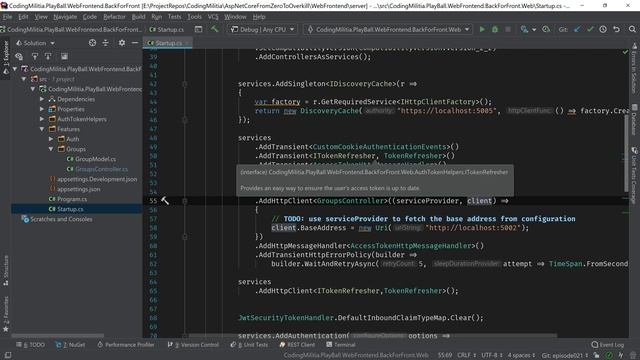Click the Git update project arrow icon

coord(577,29)
